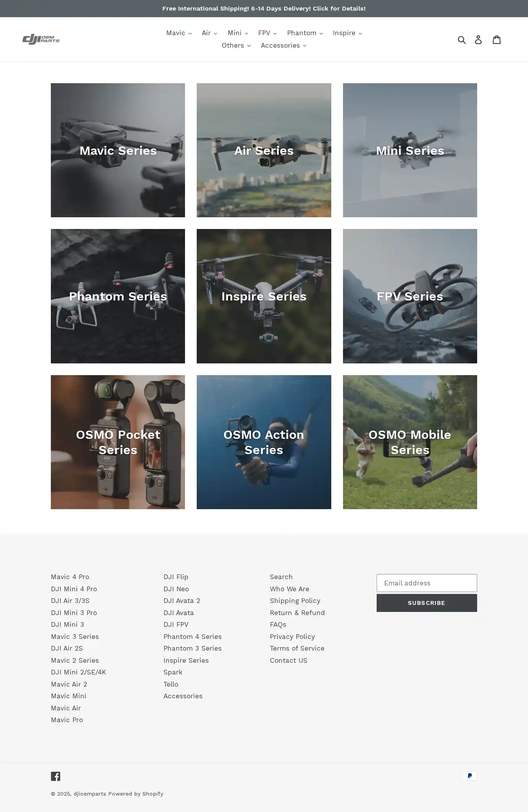Viewport: 528px width, 812px height.
Task: Expand the Mavic dropdown menu
Action: tap(179, 33)
